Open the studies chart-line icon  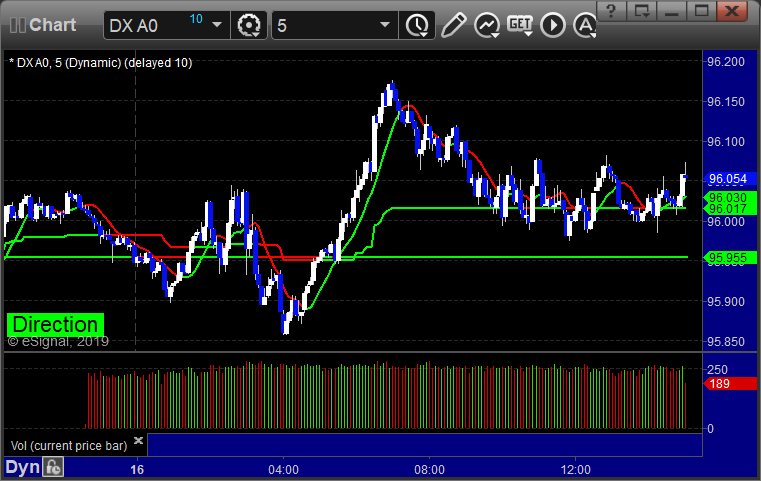click(487, 25)
